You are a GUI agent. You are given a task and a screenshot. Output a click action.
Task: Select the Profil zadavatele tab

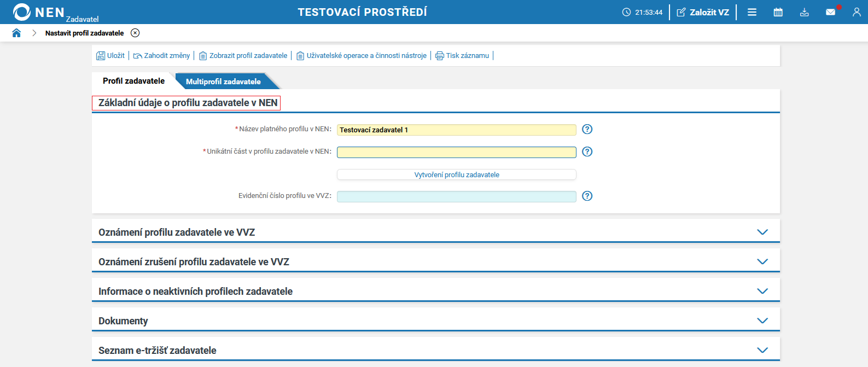[133, 81]
